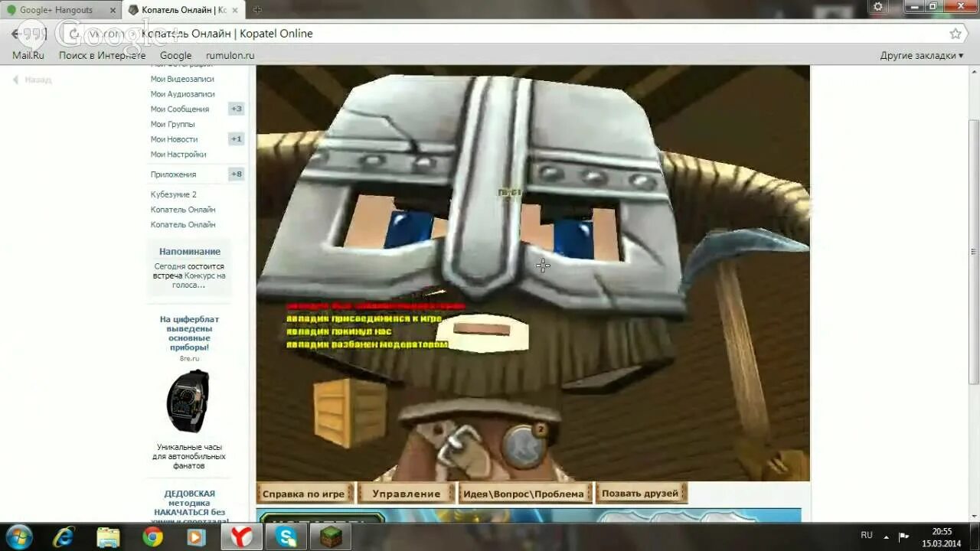Click the game view at the crosshair
980x551 pixels.
point(543,266)
